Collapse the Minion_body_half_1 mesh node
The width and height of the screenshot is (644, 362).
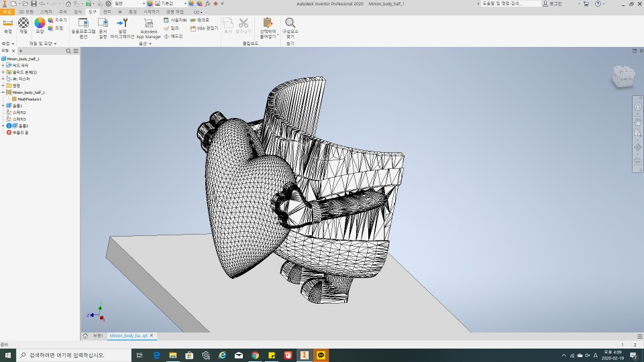pos(3,92)
